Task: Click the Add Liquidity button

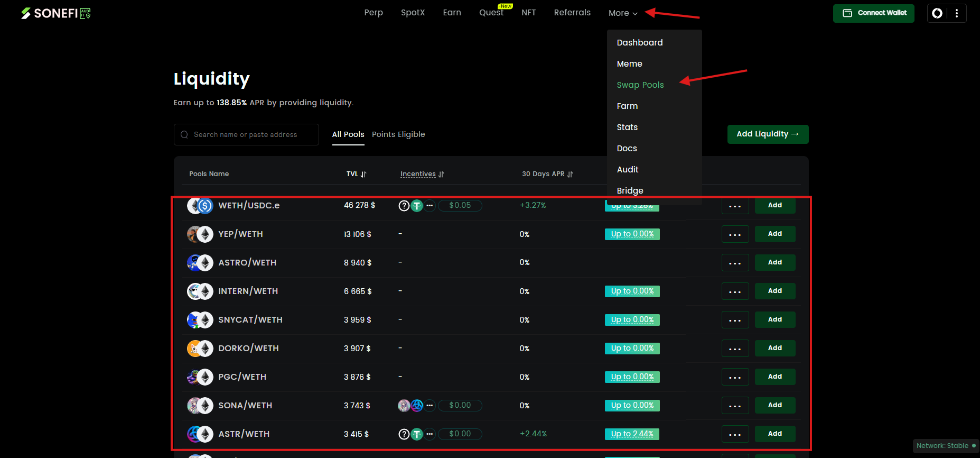Action: pyautogui.click(x=767, y=134)
